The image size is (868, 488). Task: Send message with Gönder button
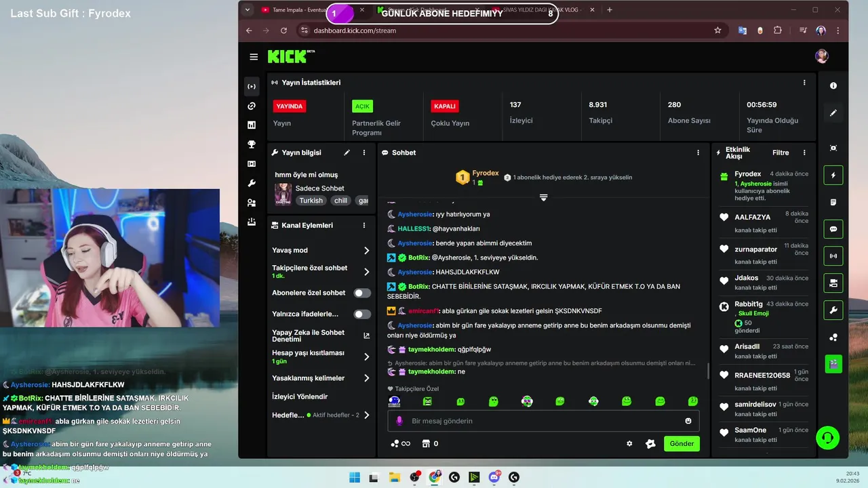(x=682, y=443)
